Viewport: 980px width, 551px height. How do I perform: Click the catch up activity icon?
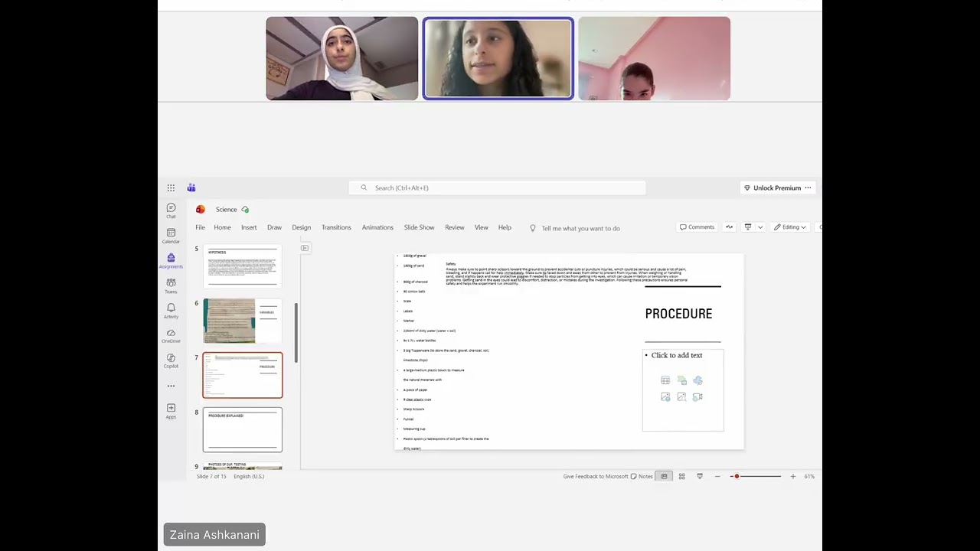click(x=729, y=227)
